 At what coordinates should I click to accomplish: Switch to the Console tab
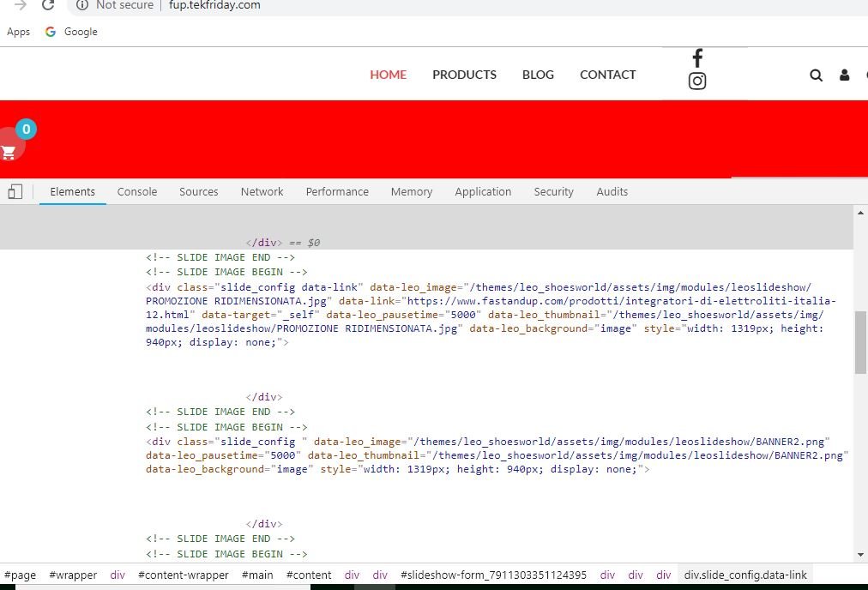coord(137,191)
